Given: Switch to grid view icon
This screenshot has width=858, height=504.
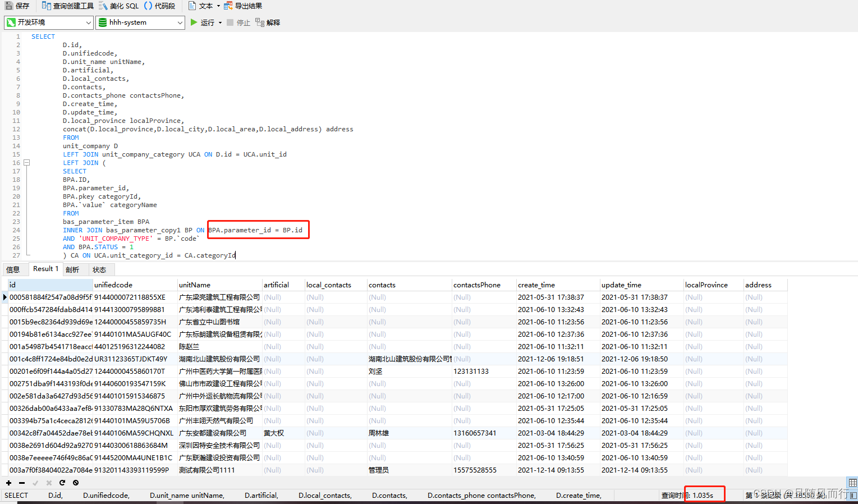Looking at the screenshot, I should (x=852, y=483).
